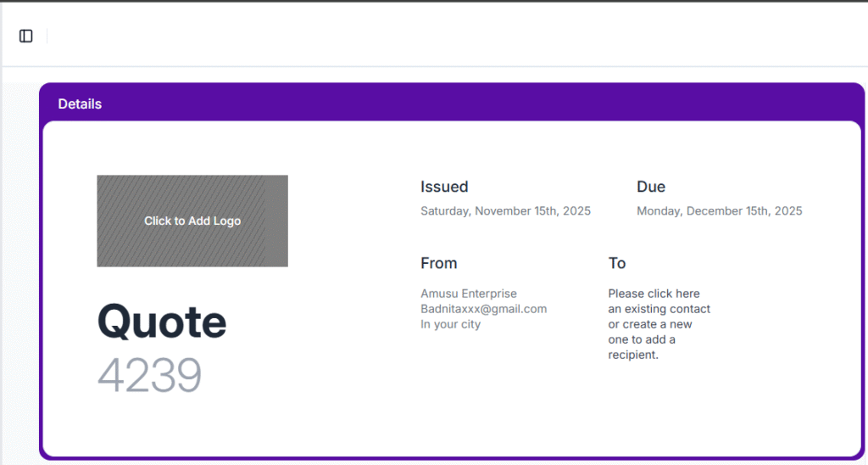Select the Amusu Enterprise sender name
The height and width of the screenshot is (465, 868).
click(469, 294)
